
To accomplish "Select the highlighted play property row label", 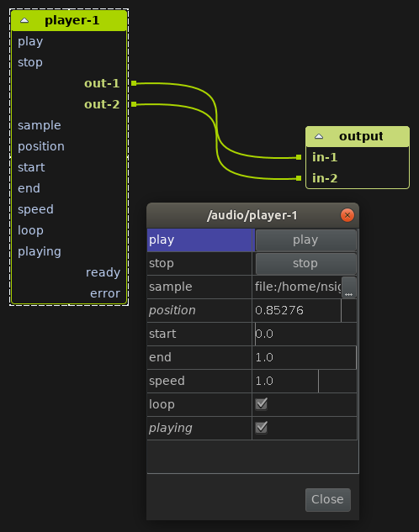I will pyautogui.click(x=199, y=240).
